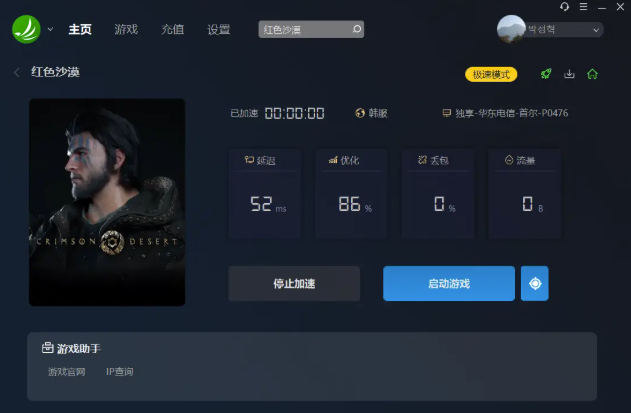The height and width of the screenshot is (413, 631).
Task: Click the blue target locate button
Action: click(534, 283)
